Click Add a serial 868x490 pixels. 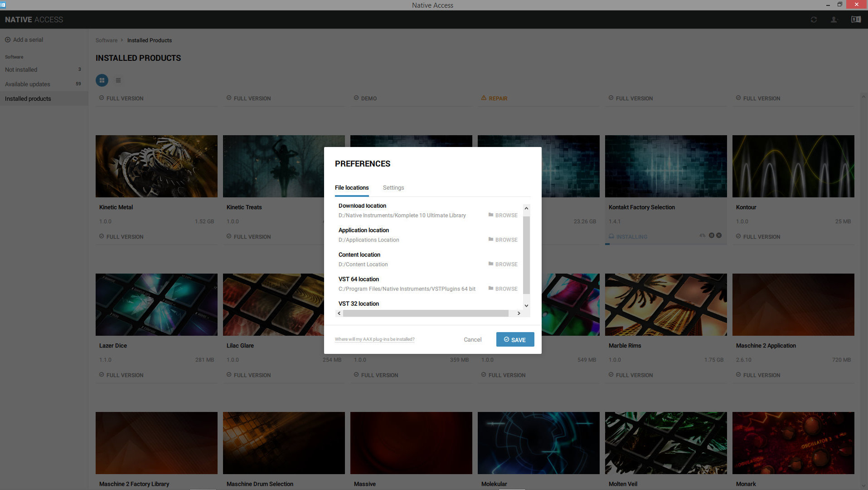click(24, 39)
